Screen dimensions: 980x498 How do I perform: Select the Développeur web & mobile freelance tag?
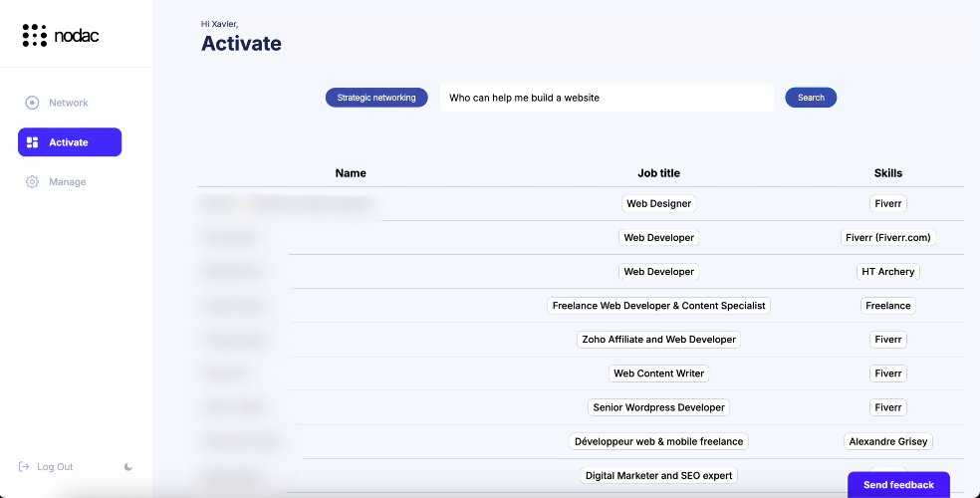658,441
